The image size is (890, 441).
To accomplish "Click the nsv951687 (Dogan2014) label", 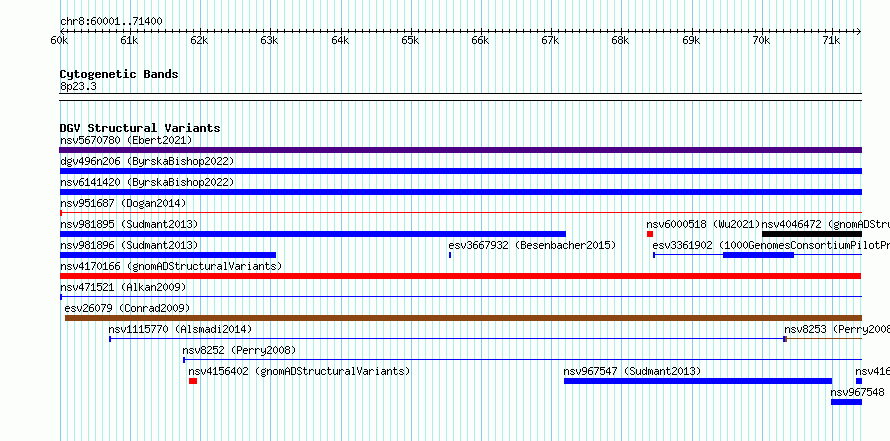I will [123, 203].
